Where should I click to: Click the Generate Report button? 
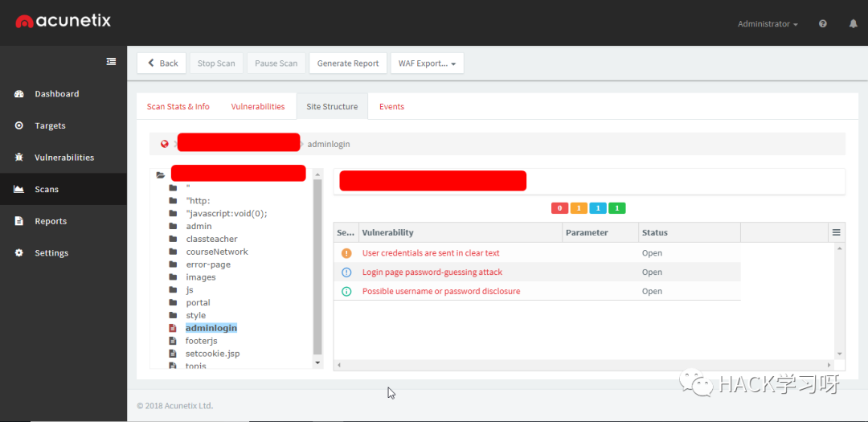pyautogui.click(x=347, y=64)
